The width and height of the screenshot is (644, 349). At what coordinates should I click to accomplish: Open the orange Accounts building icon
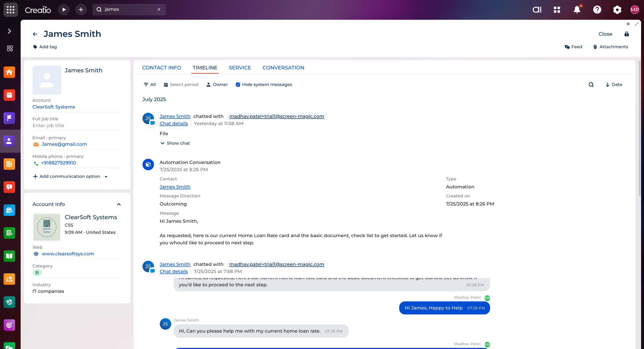(x=9, y=164)
